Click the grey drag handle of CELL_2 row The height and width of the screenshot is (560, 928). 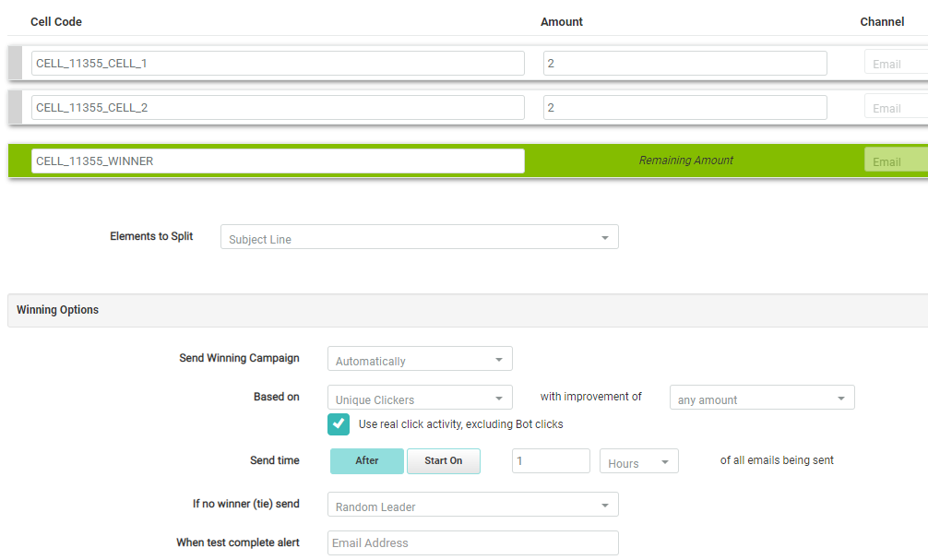15,108
